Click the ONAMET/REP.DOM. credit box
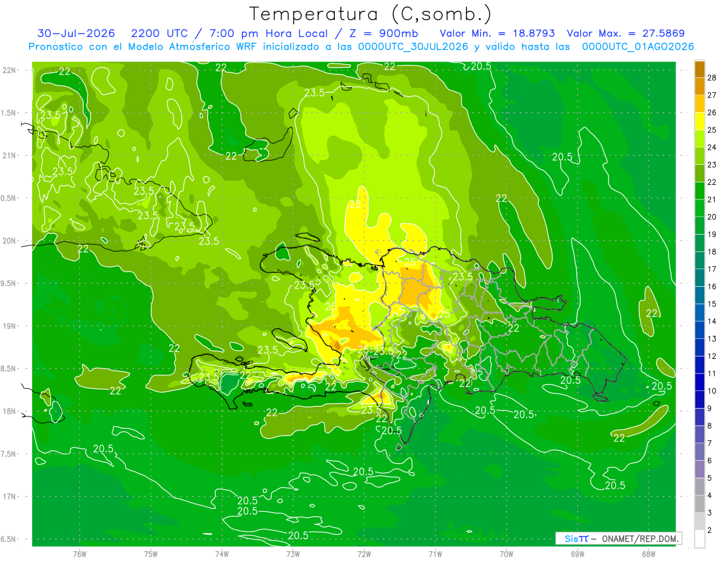728x562 pixels. click(618, 538)
